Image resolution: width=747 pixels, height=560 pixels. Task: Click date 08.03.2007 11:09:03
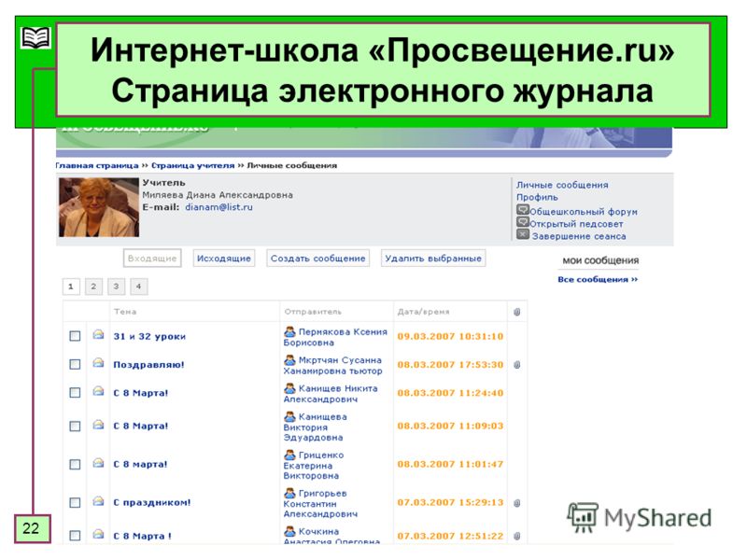pyautogui.click(x=450, y=426)
